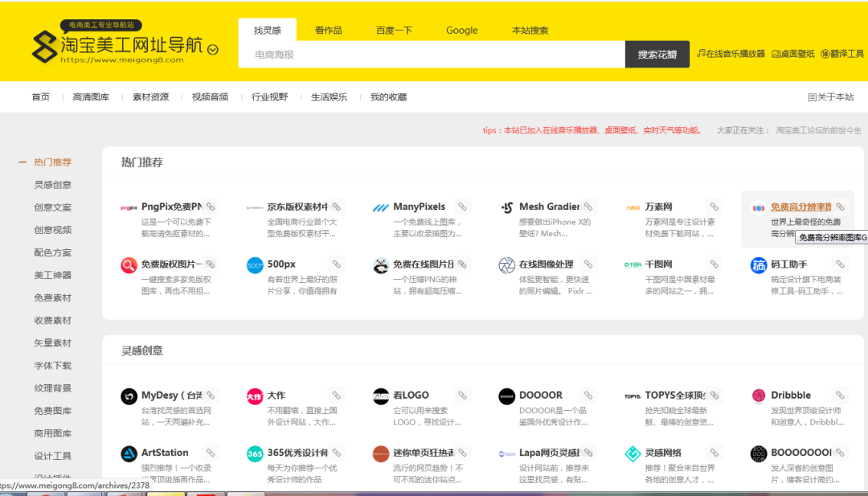The height and width of the screenshot is (496, 868).
Task: Click the DOOOOR black circle logo
Action: (x=506, y=396)
